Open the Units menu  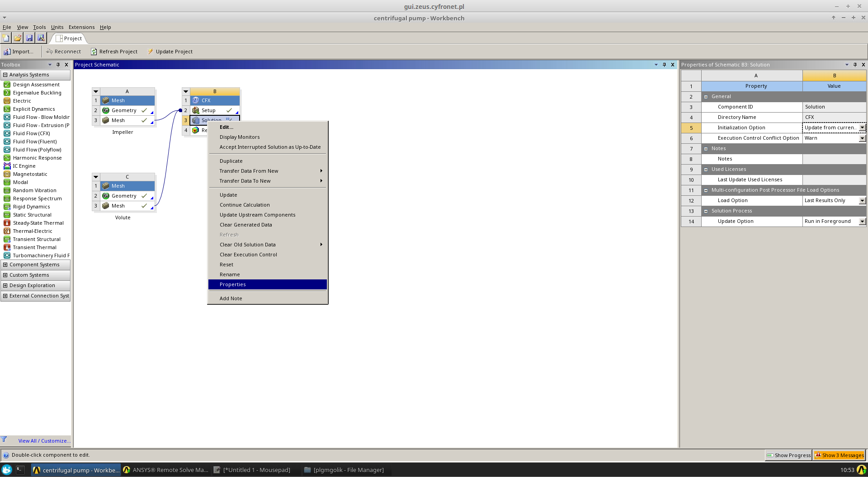tap(57, 27)
